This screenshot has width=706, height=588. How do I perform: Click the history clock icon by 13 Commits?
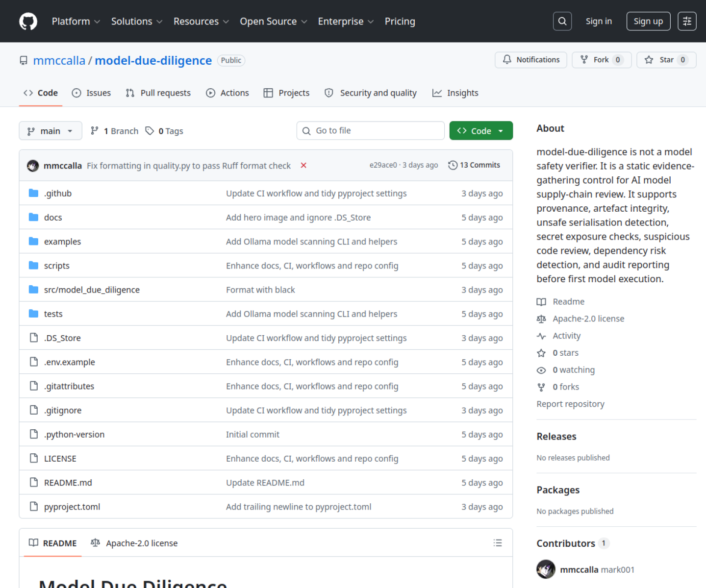tap(453, 165)
